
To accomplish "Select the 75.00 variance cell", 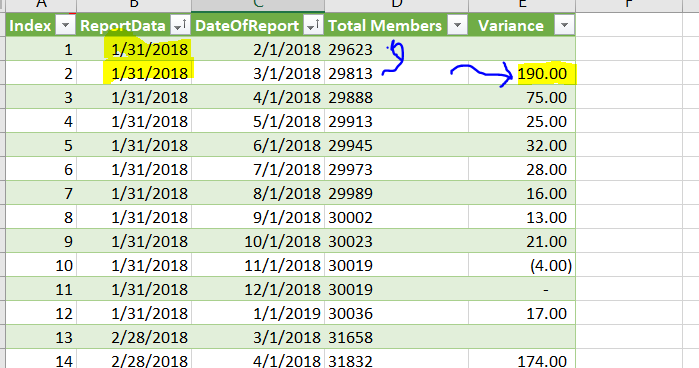I will pyautogui.click(x=522, y=97).
